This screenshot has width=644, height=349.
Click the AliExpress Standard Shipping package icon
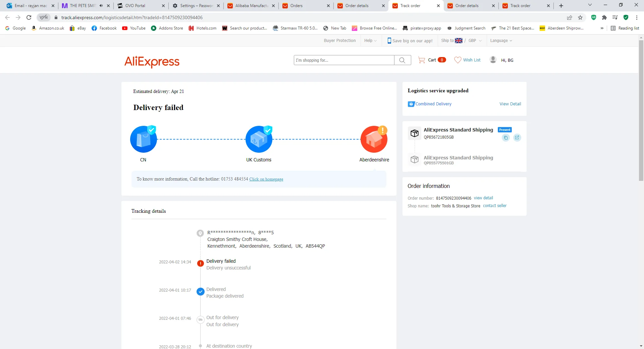[415, 133]
